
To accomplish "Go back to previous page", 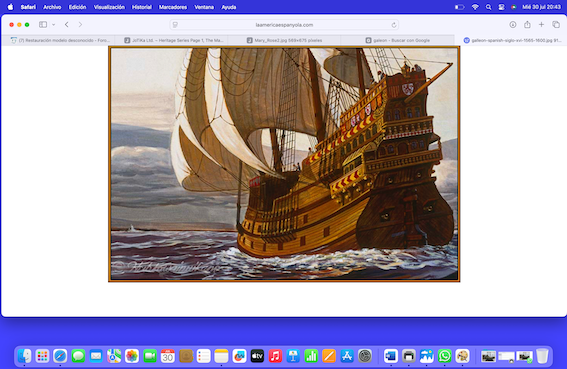I will 67,25.
